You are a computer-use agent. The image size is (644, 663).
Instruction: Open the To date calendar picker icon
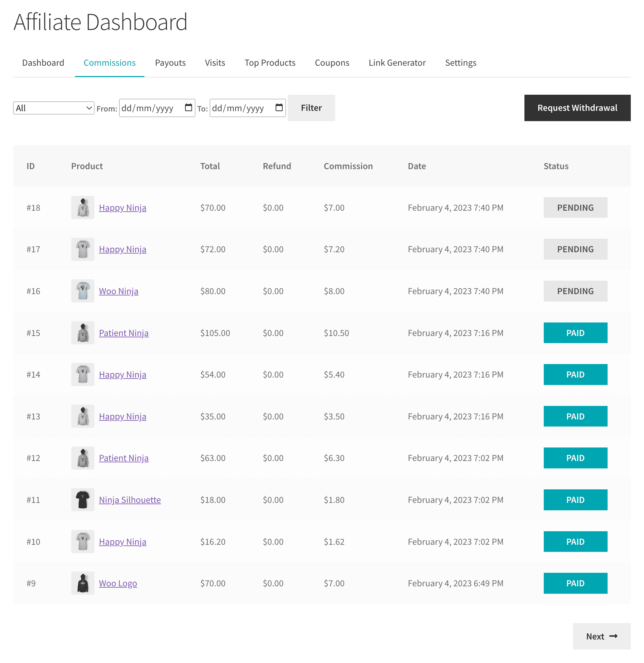[279, 108]
